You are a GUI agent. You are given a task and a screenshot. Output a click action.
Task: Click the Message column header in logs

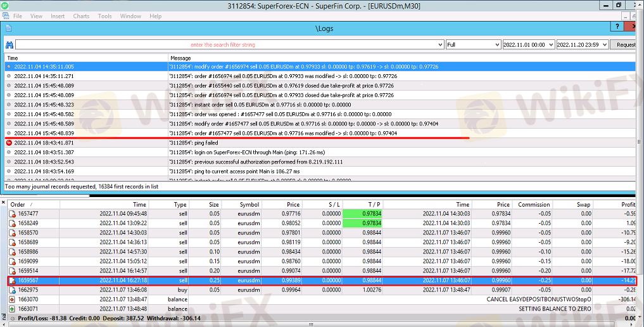point(180,58)
